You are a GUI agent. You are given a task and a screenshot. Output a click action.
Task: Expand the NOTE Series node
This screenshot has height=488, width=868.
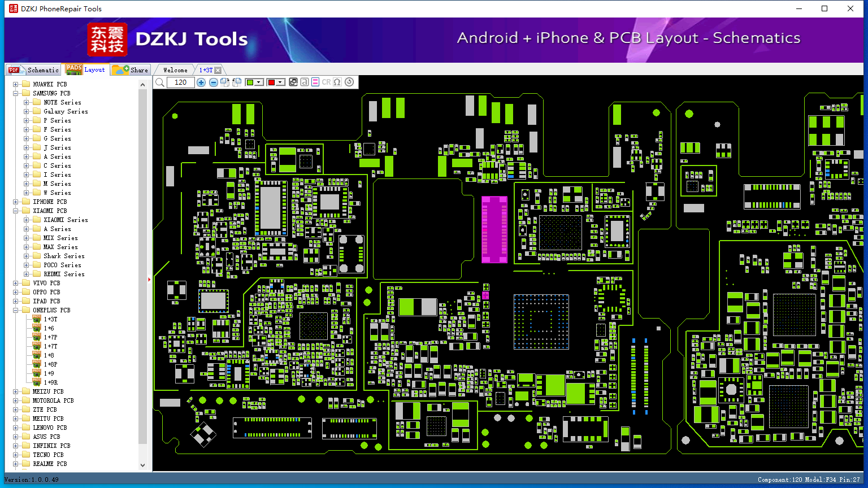click(27, 102)
